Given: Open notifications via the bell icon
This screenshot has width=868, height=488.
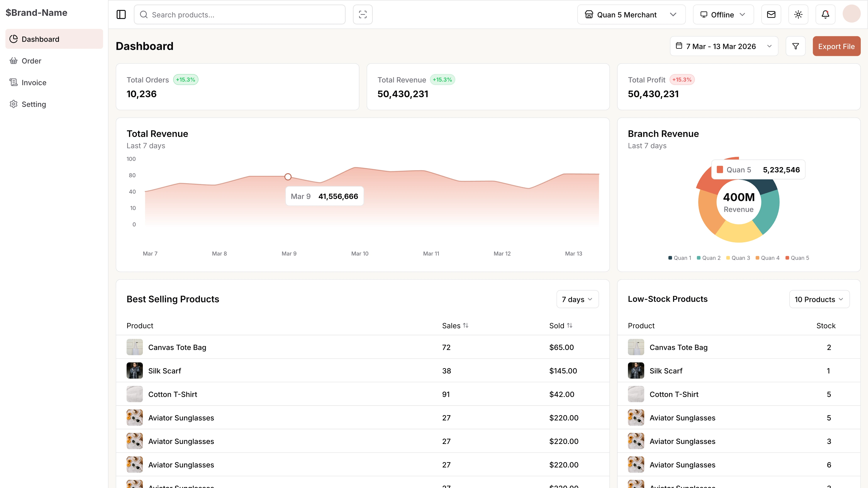Looking at the screenshot, I should tap(825, 14).
